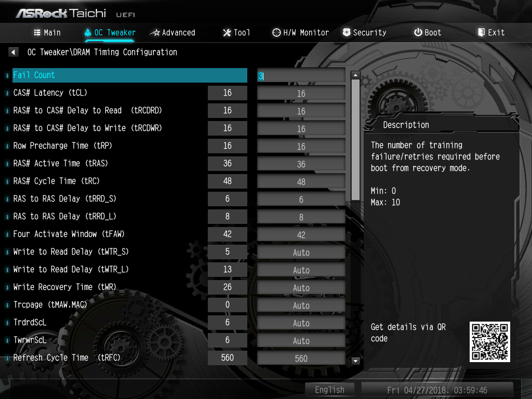Select the Security shield icon

[x=347, y=33]
